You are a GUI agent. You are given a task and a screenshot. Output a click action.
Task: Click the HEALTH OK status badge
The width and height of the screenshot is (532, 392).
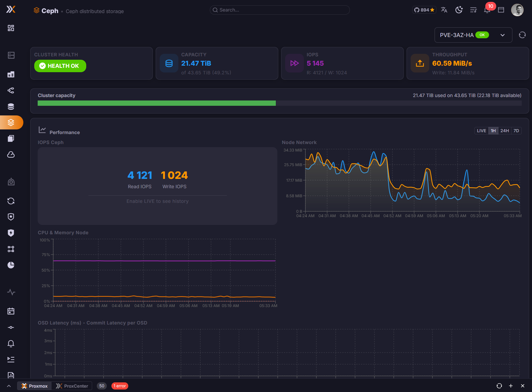60,66
